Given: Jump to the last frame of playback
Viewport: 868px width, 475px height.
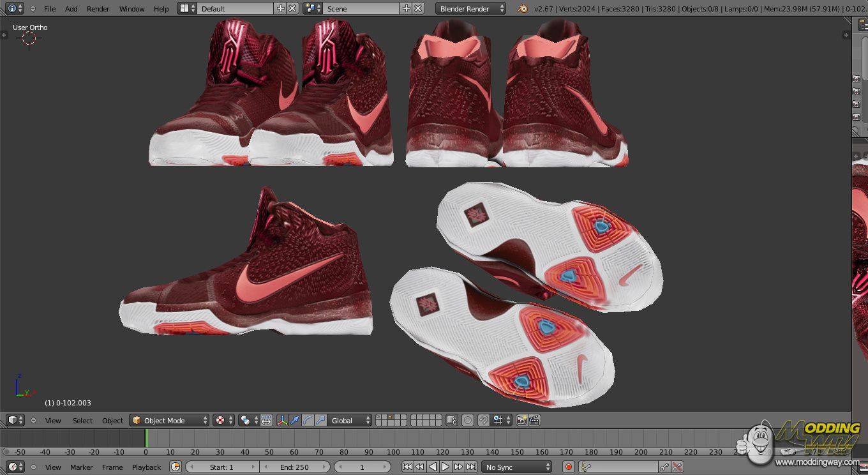Looking at the screenshot, I should [x=471, y=467].
